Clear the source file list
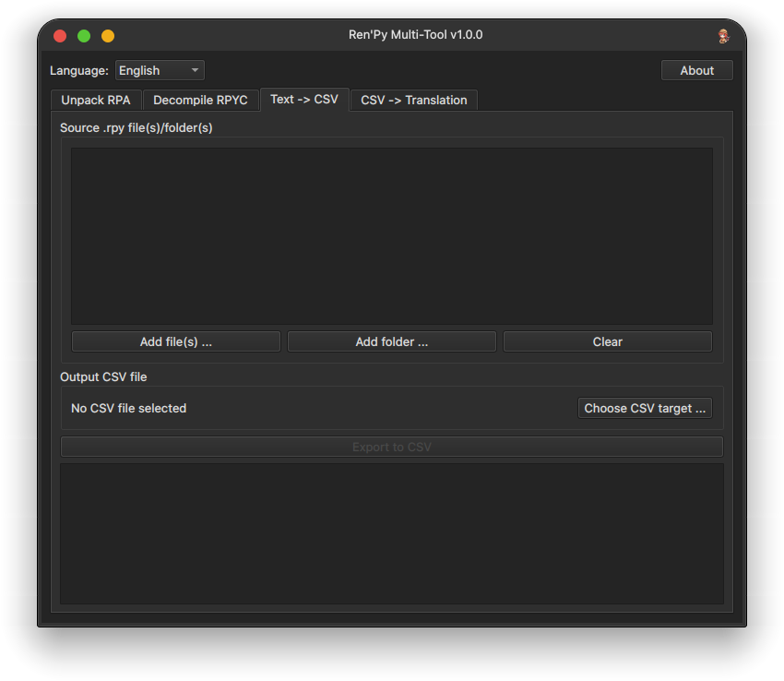This screenshot has height=681, width=784. point(608,341)
